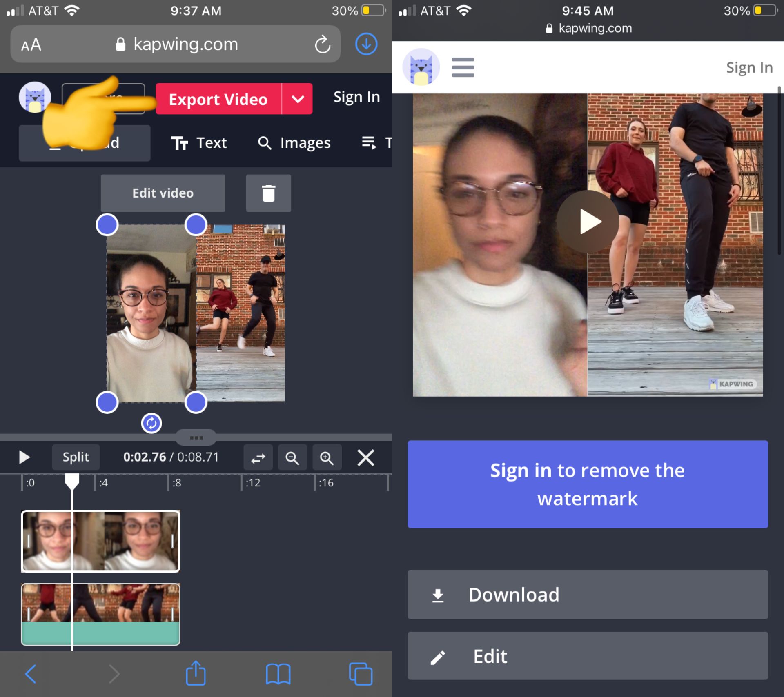Screen dimensions: 784x697
Task: Click Sign in to remove the watermark
Action: point(587,484)
